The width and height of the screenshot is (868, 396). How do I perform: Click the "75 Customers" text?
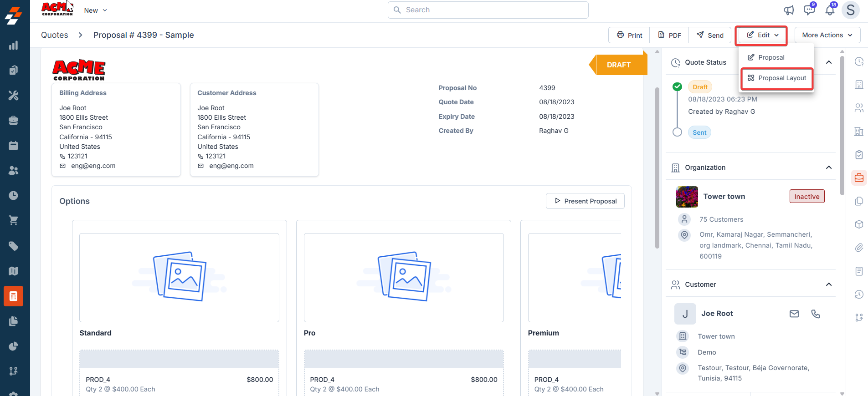point(721,219)
